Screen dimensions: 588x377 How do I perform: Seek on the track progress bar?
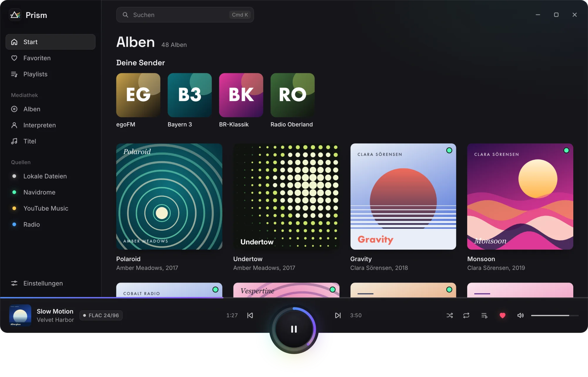tap(294, 298)
